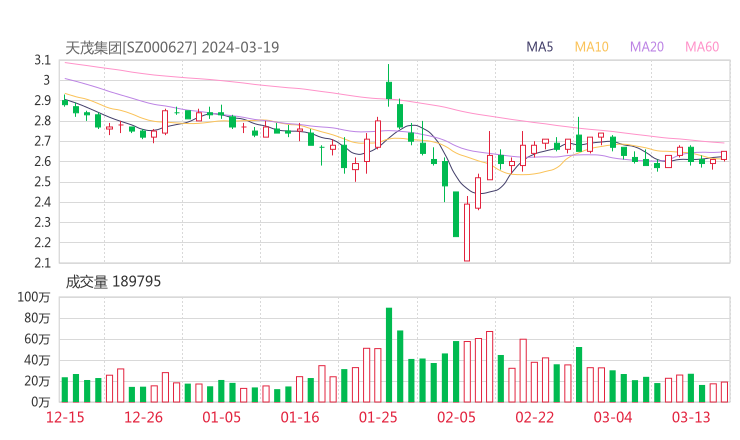Select the 02-05 date marker

coord(456,417)
